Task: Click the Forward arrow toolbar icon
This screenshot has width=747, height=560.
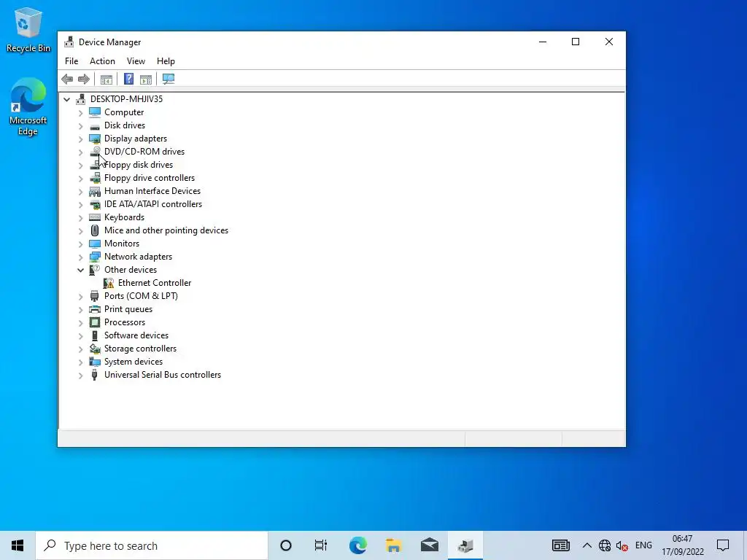Action: tap(84, 79)
